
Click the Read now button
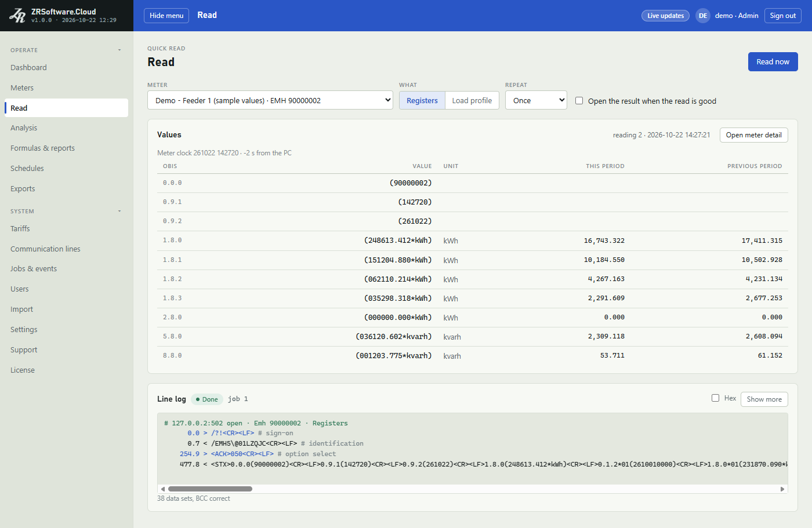click(773, 62)
